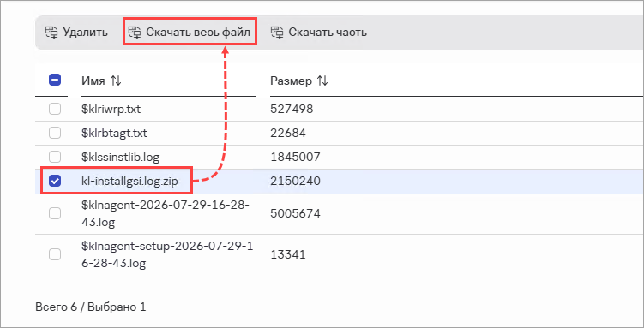Uncheck the kl-installgsi.log.zip checkbox
The width and height of the screenshot is (644, 328).
[55, 181]
